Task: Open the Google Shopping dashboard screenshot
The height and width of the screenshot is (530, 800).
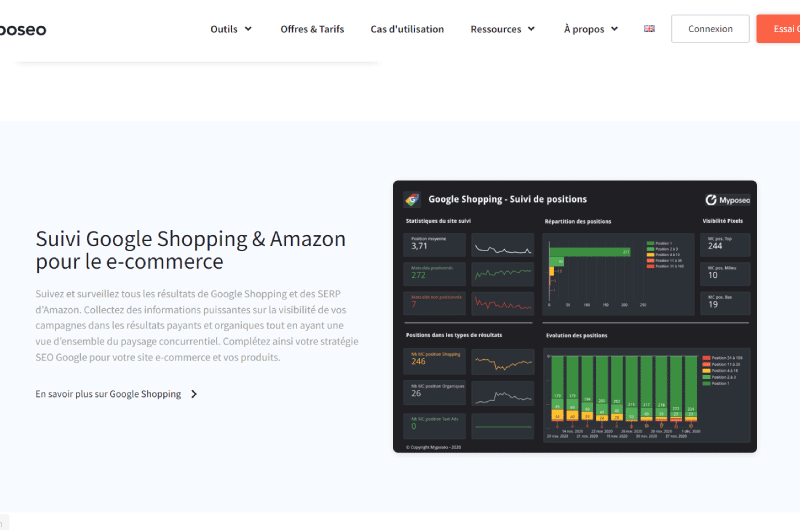Action: 575,316
